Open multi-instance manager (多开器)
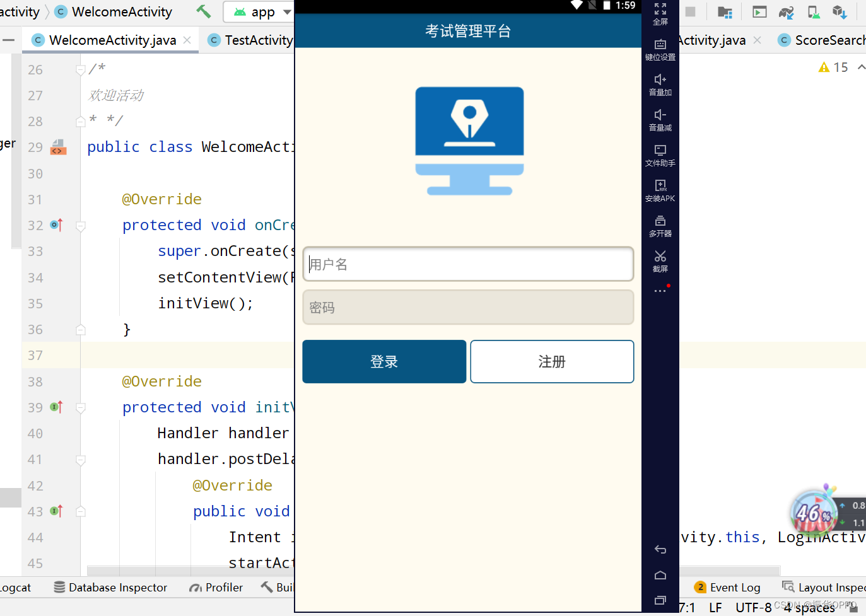Viewport: 866px width, 616px height. [x=660, y=226]
